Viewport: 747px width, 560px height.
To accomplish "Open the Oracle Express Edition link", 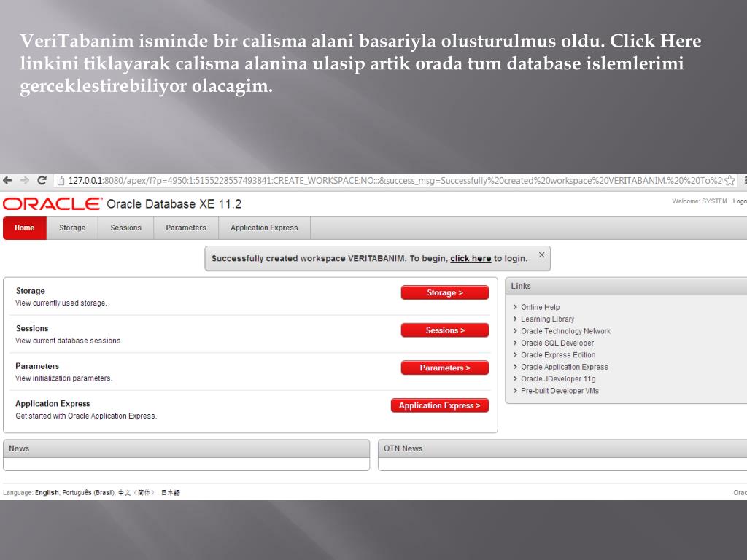I will click(558, 355).
